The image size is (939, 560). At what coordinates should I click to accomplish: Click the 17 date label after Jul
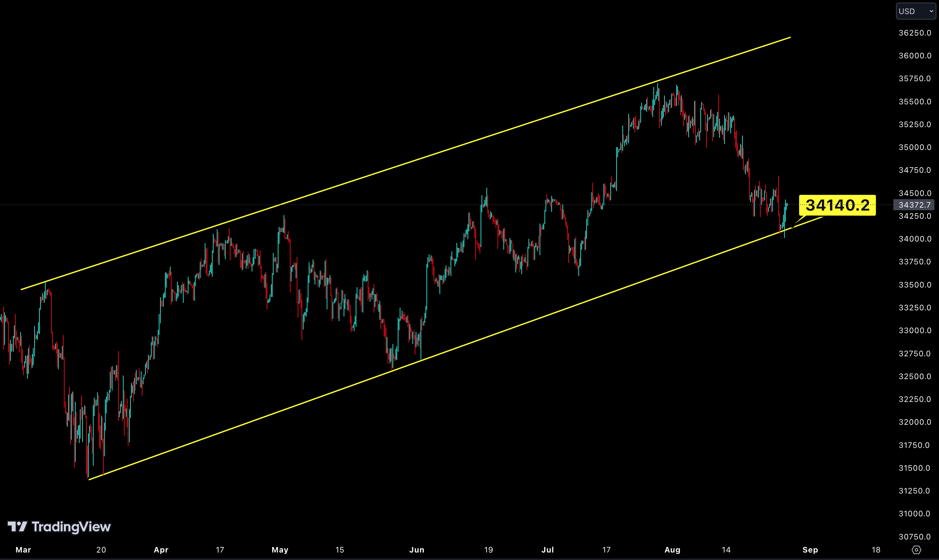[606, 550]
